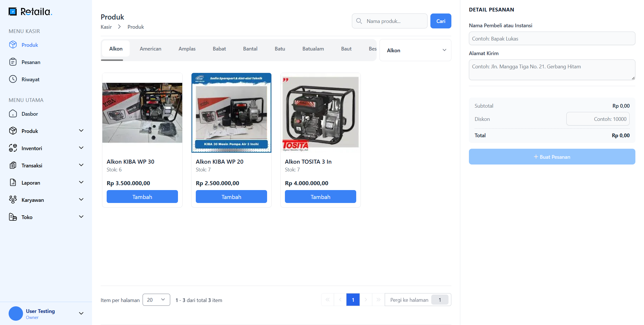Expand the Produk submenu chevron

[x=81, y=131]
